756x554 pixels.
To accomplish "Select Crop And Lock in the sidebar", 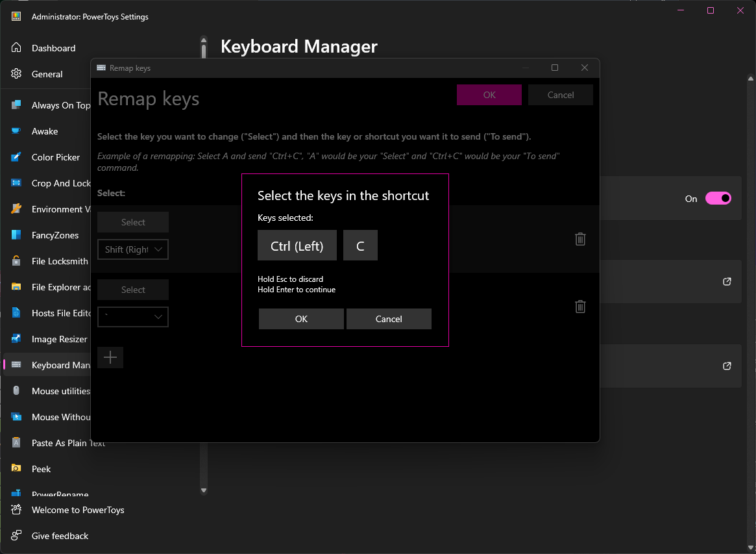I will pos(60,183).
